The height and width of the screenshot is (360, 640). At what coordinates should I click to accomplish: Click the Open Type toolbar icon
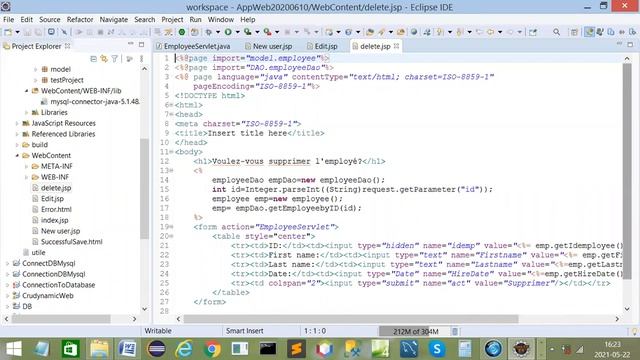coord(370,32)
